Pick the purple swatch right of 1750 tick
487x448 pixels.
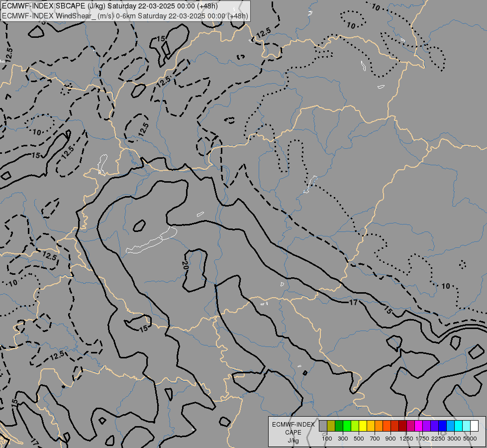pyautogui.click(x=426, y=426)
